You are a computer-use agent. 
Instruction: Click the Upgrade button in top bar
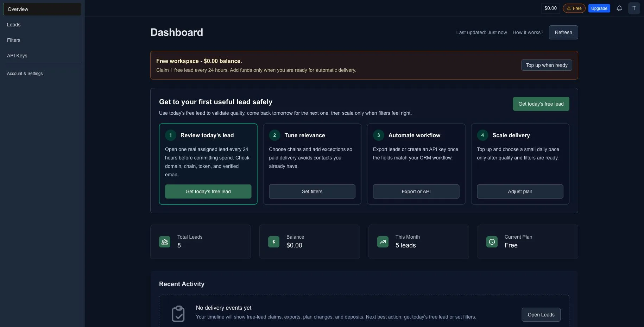[599, 8]
